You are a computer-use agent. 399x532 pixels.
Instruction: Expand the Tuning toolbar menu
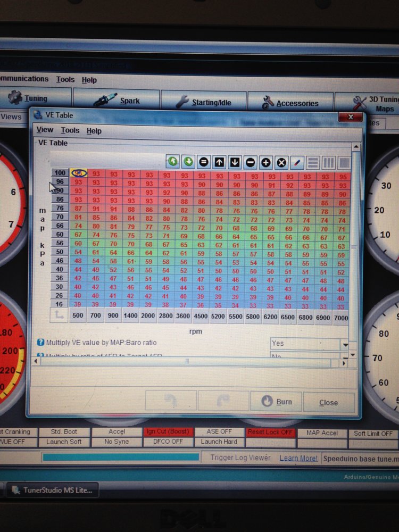35,98
